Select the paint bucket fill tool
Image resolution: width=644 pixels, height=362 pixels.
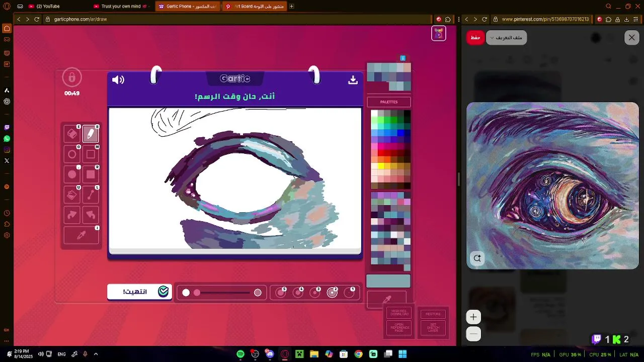pyautogui.click(x=72, y=195)
